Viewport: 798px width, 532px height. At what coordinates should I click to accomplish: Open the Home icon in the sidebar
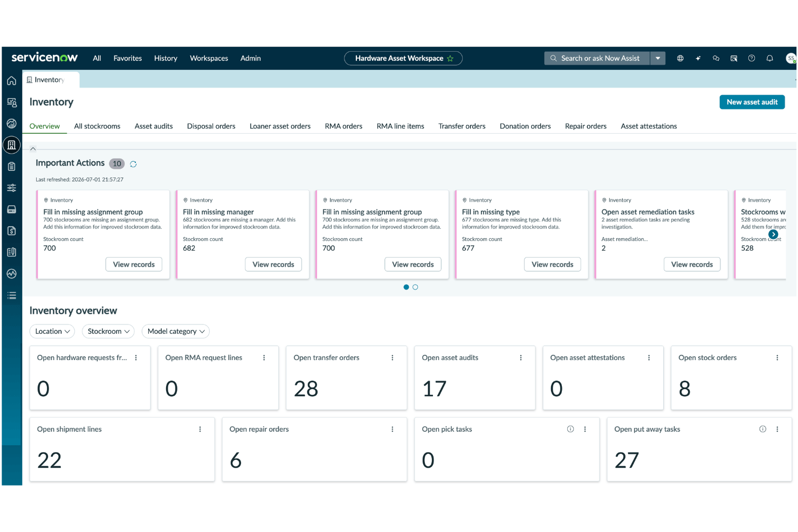(11, 81)
